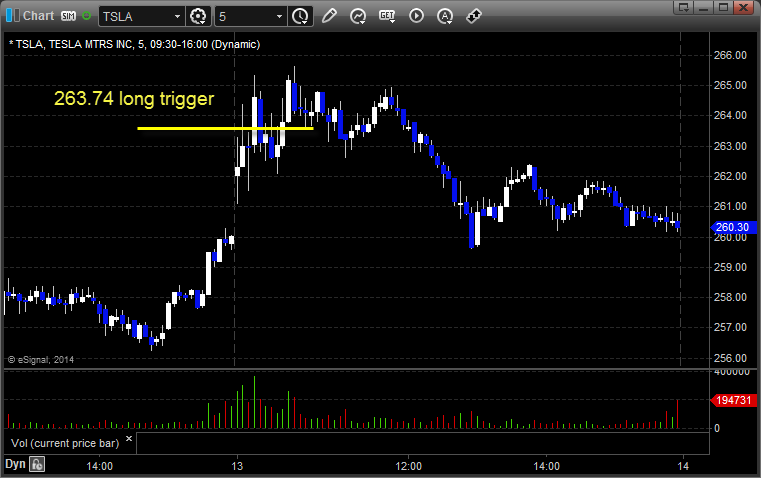Image resolution: width=761 pixels, height=478 pixels.
Task: Close the Vol (current price bar) study
Action: coord(129,439)
